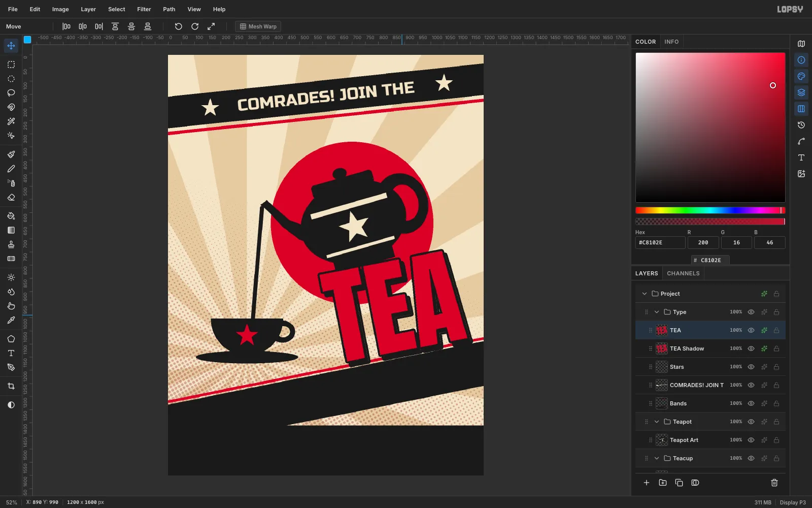Toggle visibility of COMRADES! JOIN T layer
The width and height of the screenshot is (812, 508).
[x=751, y=385]
